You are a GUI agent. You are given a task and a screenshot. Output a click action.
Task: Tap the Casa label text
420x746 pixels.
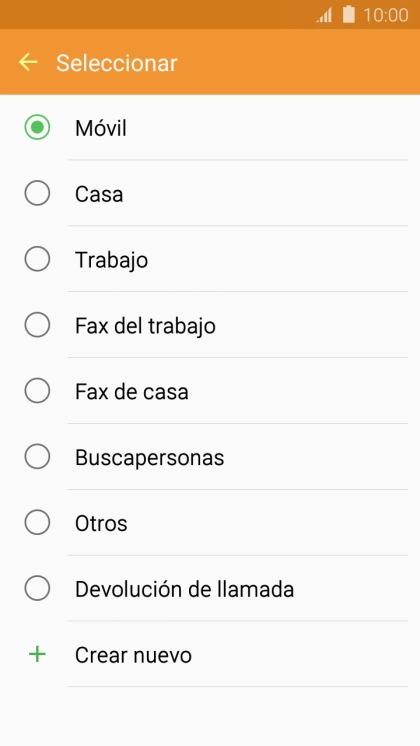(x=99, y=194)
